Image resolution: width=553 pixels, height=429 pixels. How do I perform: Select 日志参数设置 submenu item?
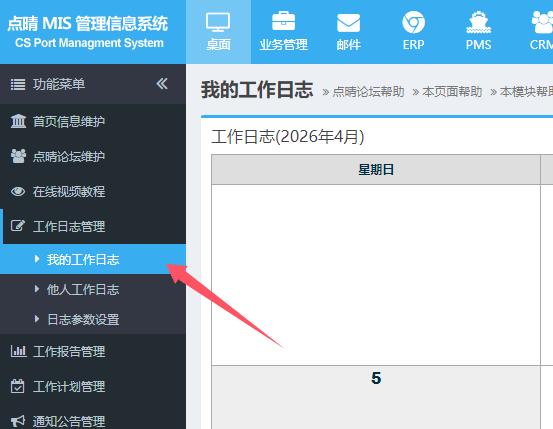click(x=93, y=319)
